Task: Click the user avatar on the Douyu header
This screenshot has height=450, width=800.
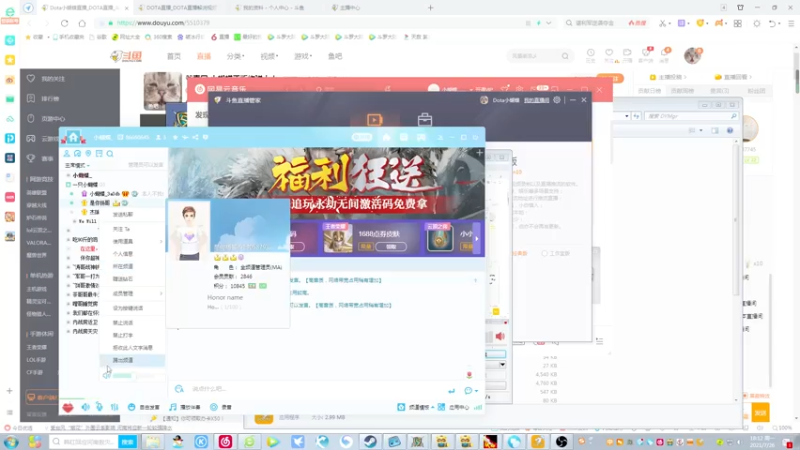Action: tap(692, 55)
